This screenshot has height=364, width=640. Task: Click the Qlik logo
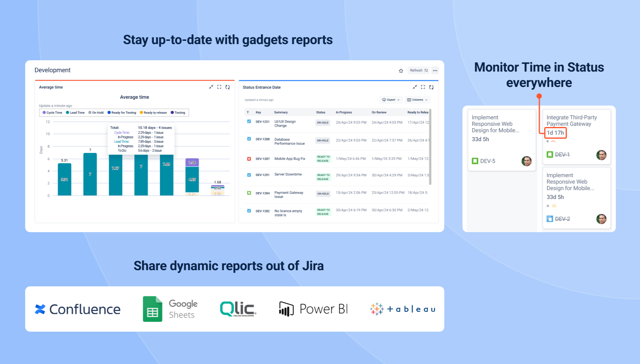tap(238, 309)
